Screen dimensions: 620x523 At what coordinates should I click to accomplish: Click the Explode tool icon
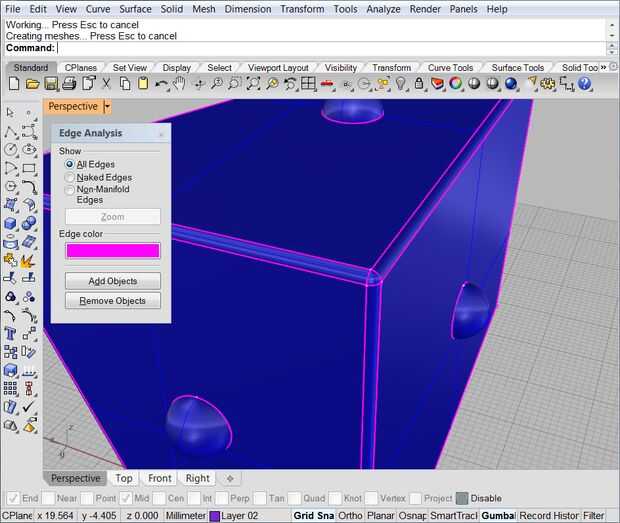pyautogui.click(x=28, y=260)
